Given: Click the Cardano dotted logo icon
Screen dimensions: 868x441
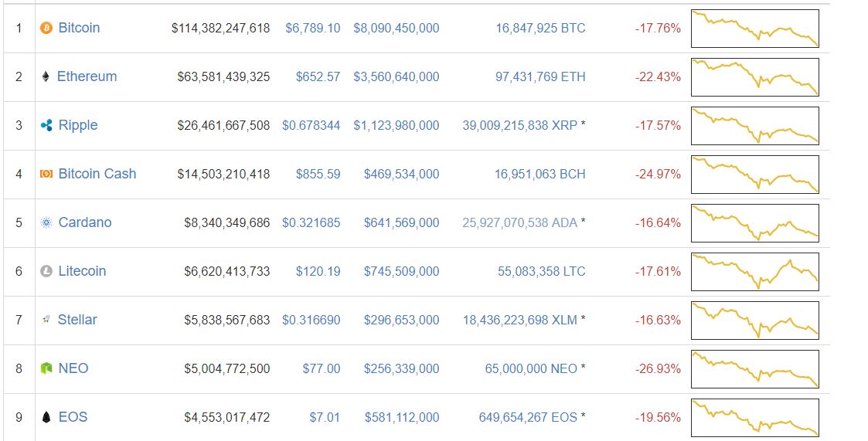Looking at the screenshot, I should point(46,222).
